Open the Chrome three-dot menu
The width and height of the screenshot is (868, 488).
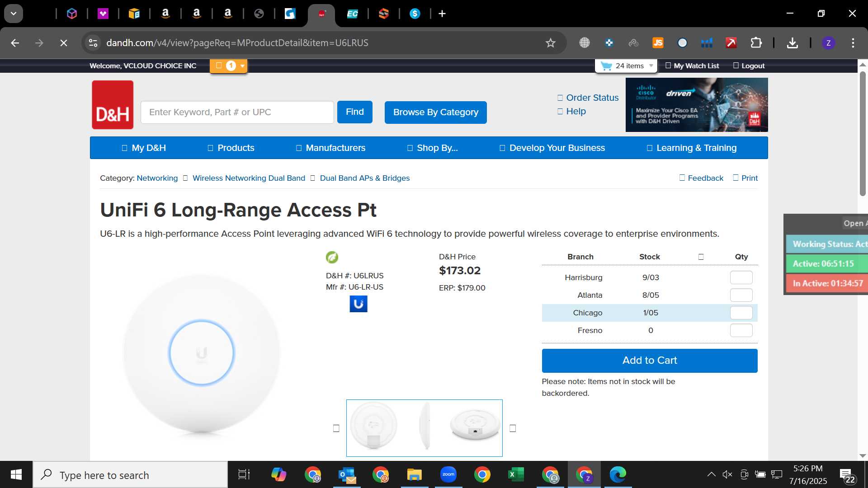click(x=853, y=43)
